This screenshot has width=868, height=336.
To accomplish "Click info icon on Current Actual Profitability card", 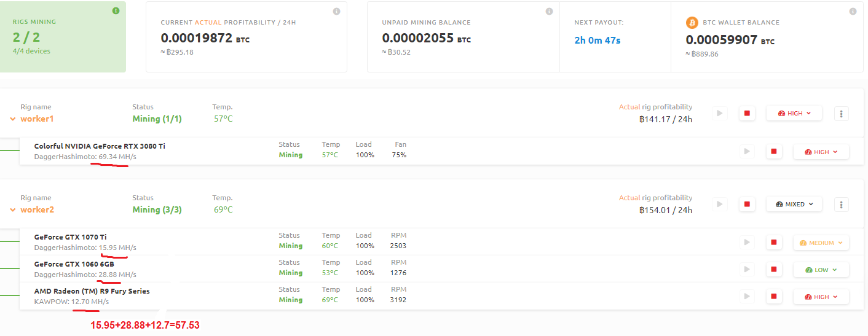I will (x=336, y=11).
